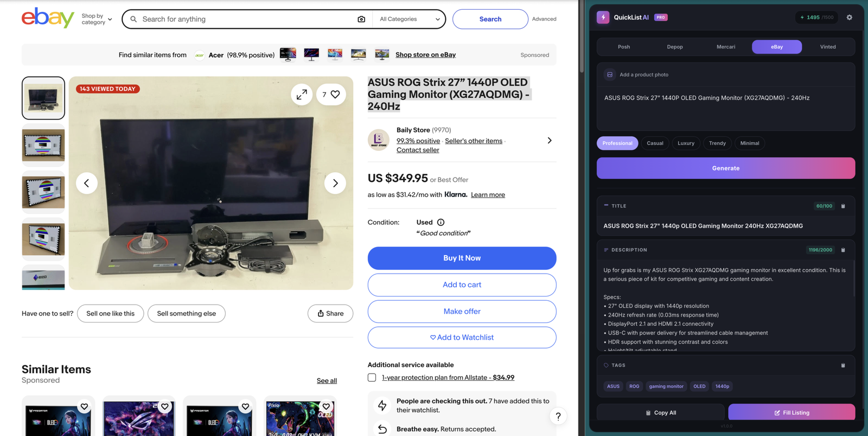Click the eBay logo

click(x=48, y=18)
